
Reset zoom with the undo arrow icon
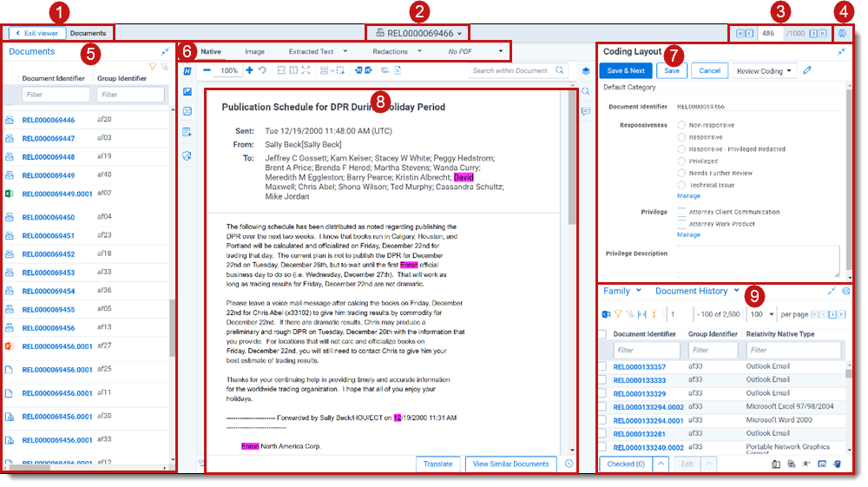(x=262, y=70)
